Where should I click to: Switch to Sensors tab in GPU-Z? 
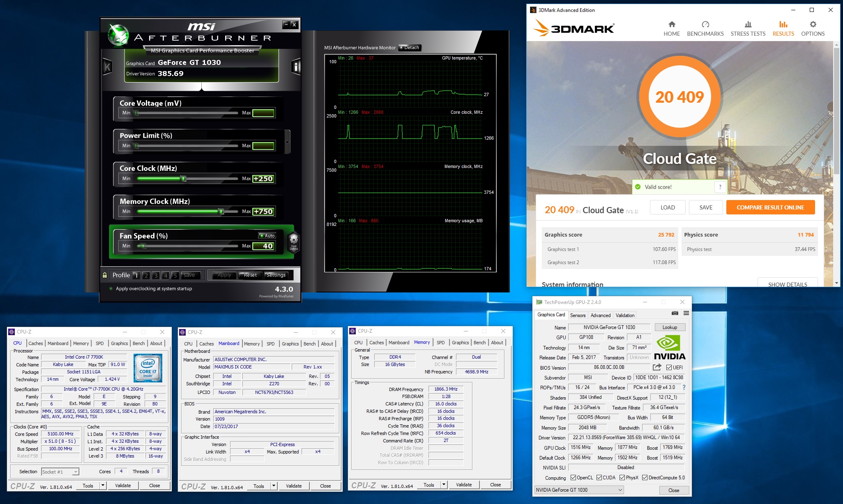click(578, 315)
